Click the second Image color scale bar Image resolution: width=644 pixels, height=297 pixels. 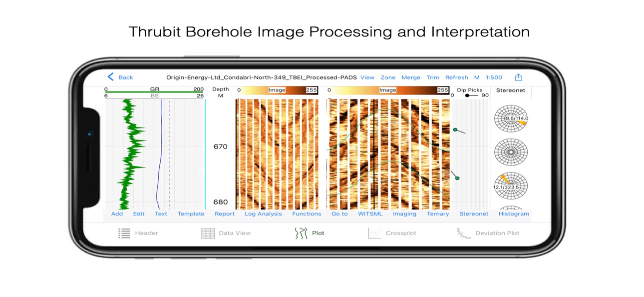click(x=388, y=90)
